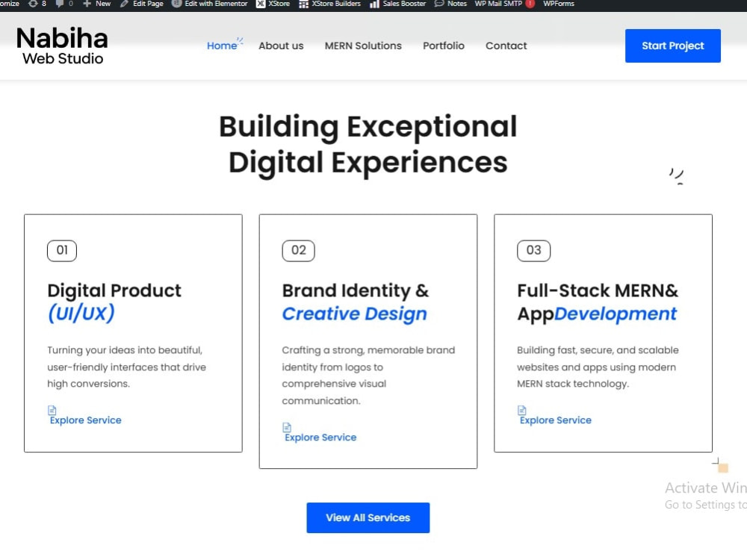The image size is (747, 560).
Task: Click text 'Turning your ideas into beautiful'
Action: pos(125,350)
